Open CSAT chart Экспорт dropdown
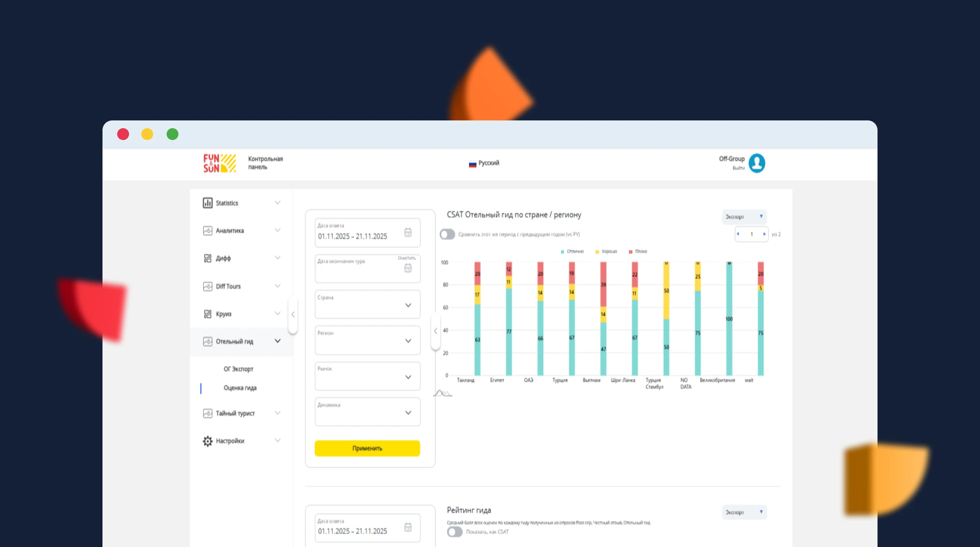 coord(744,217)
